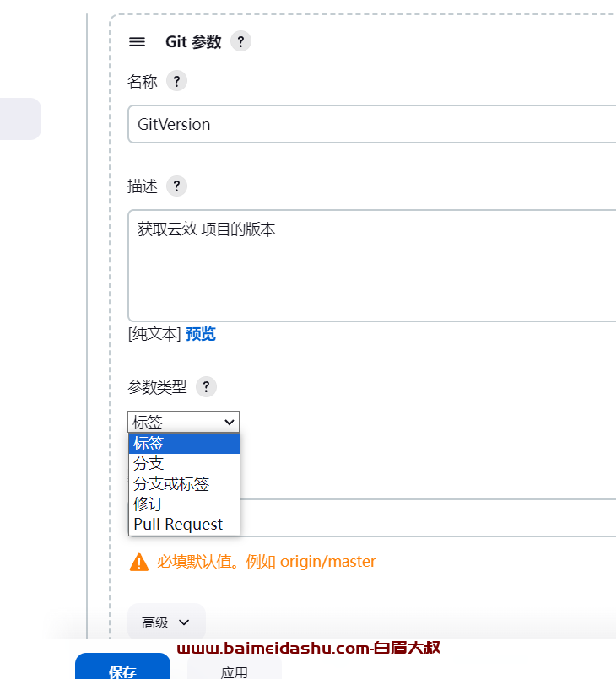Click the 预览 link
This screenshot has height=679, width=616.
(x=201, y=334)
